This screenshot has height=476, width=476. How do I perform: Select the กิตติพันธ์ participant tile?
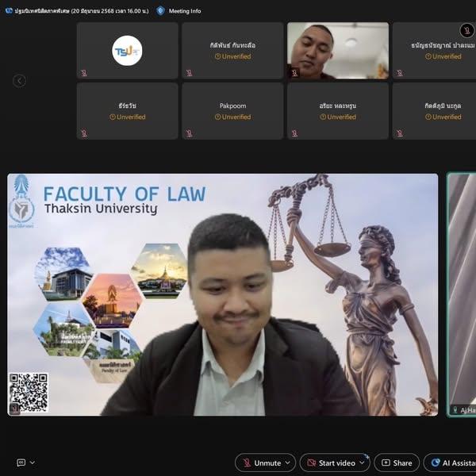coord(232,51)
